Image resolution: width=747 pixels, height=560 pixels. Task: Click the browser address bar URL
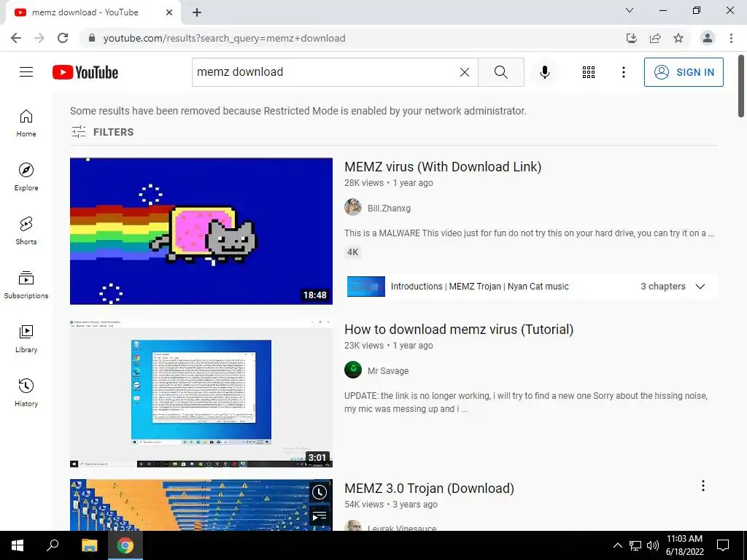pyautogui.click(x=224, y=38)
